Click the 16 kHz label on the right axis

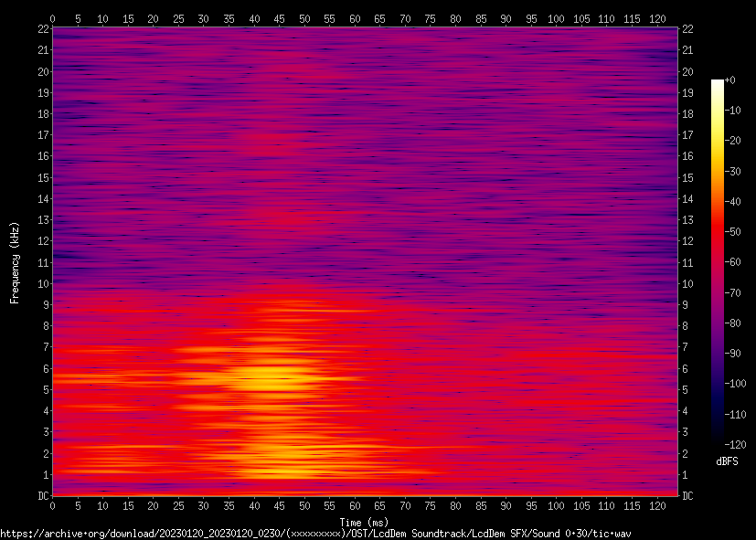(x=688, y=156)
